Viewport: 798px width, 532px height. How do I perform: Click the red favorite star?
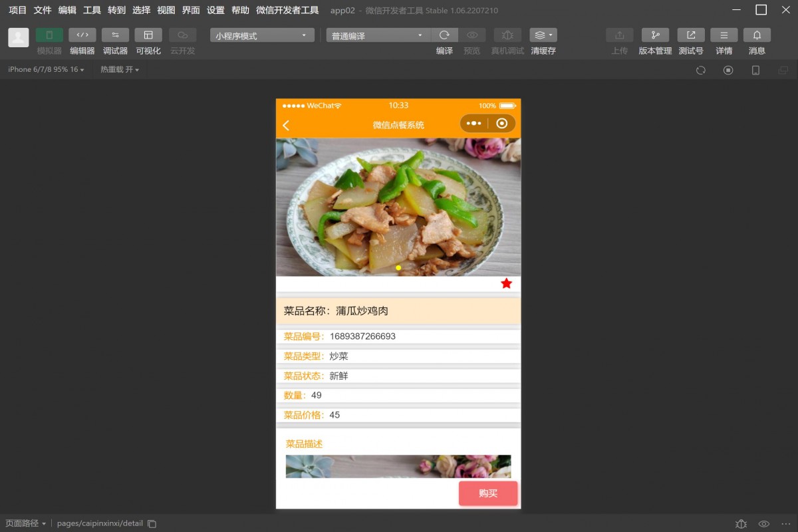pyautogui.click(x=506, y=284)
